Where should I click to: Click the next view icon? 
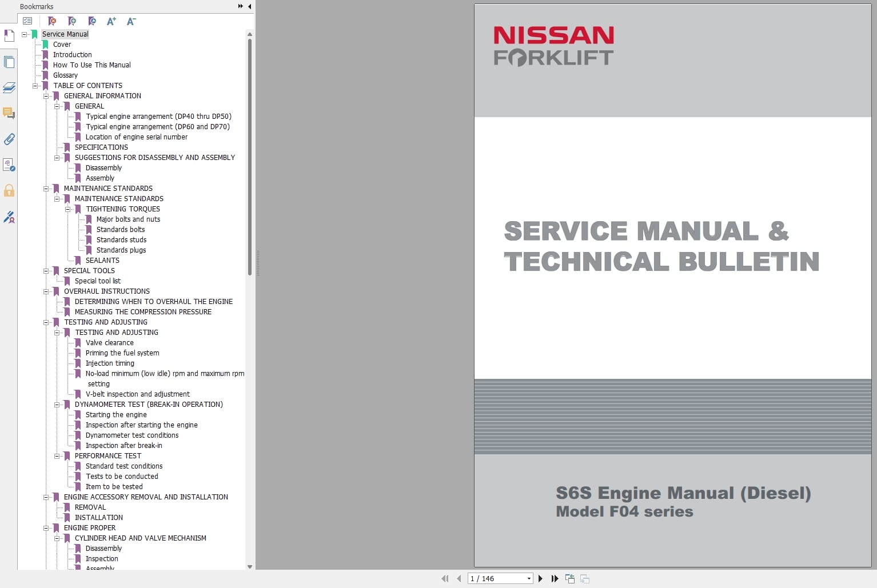point(585,579)
